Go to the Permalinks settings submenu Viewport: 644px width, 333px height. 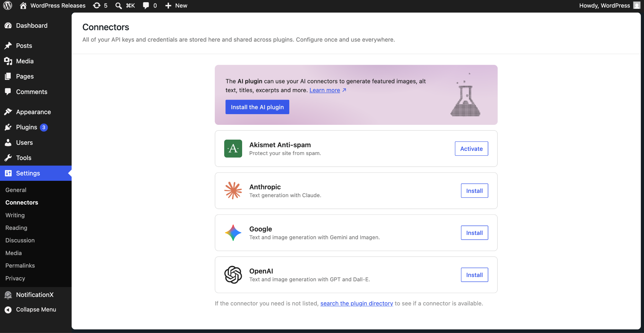[x=20, y=265]
